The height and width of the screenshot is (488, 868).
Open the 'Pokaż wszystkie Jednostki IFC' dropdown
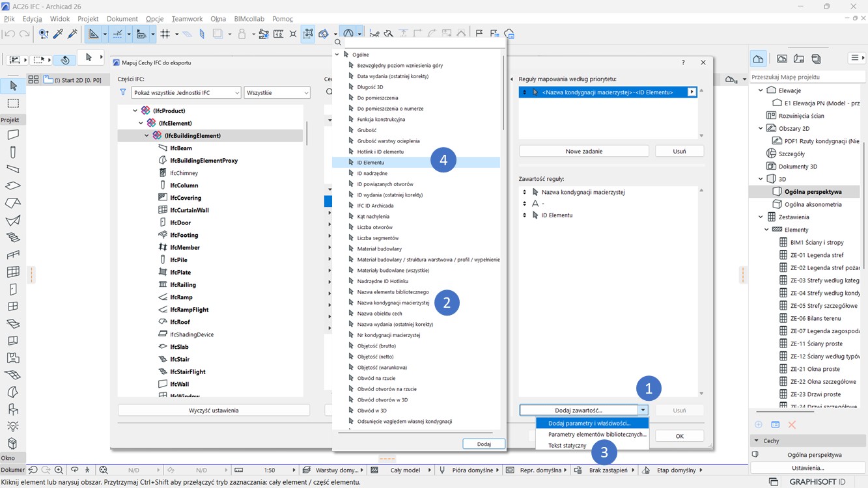[186, 93]
